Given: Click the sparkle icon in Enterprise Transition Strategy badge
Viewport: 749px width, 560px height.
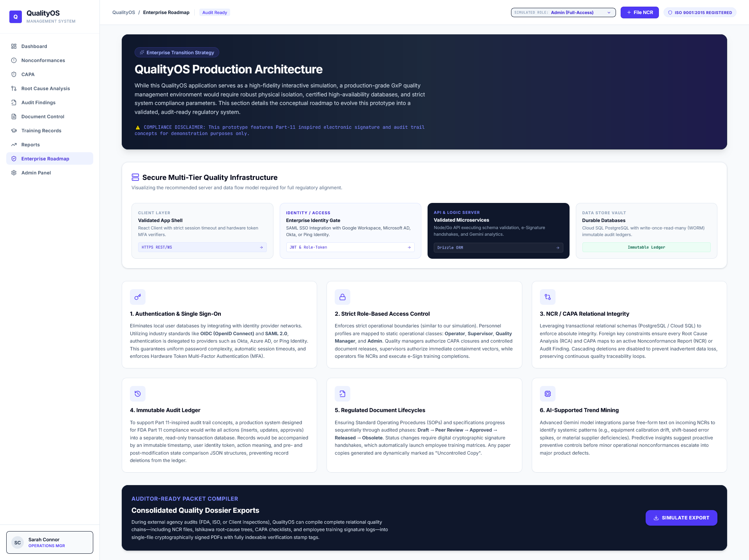Looking at the screenshot, I should pos(142,53).
